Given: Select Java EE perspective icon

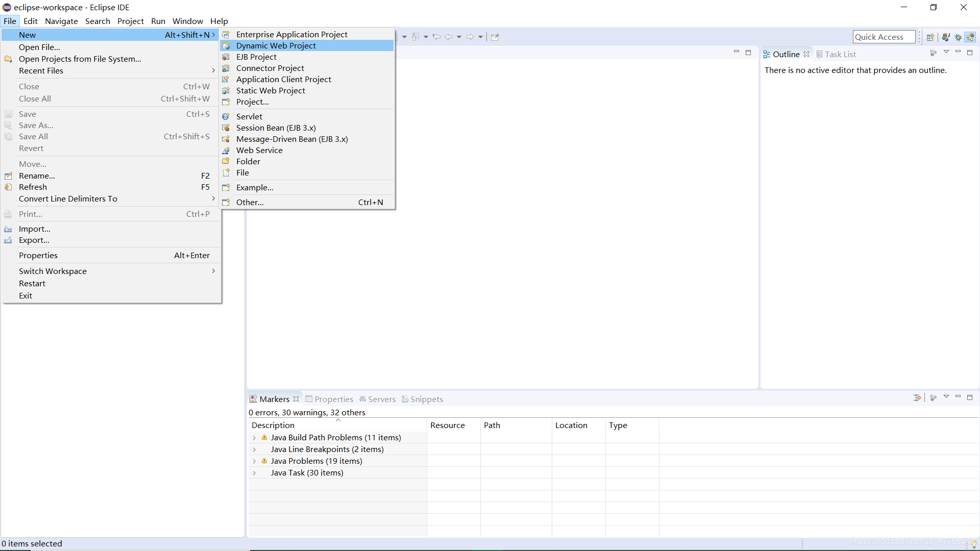Looking at the screenshot, I should pos(970,37).
